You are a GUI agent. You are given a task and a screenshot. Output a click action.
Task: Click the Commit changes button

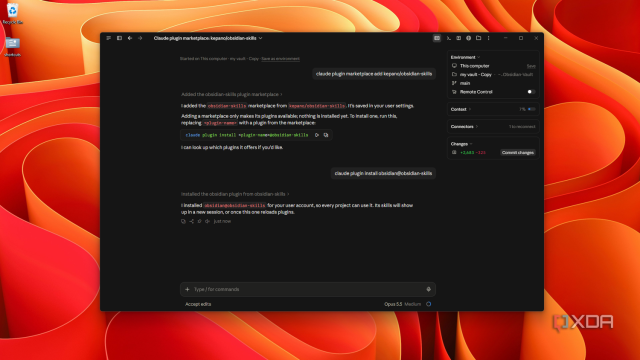(x=518, y=153)
